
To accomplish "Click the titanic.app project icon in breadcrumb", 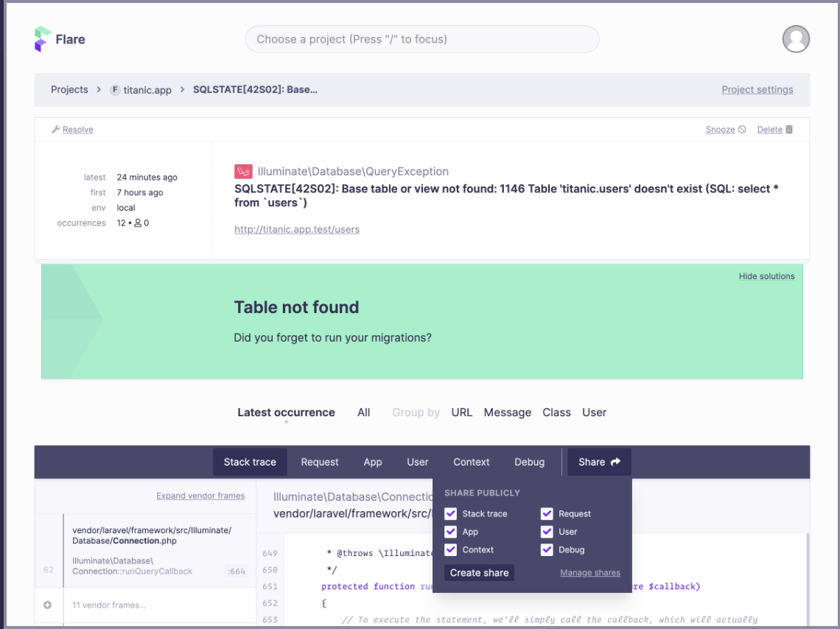I will pos(115,89).
